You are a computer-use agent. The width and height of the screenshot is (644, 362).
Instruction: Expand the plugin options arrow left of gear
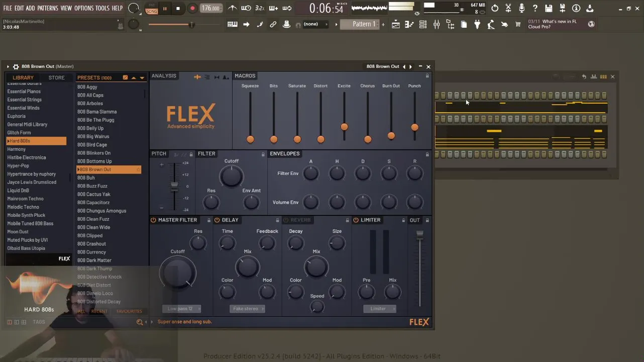click(x=8, y=66)
